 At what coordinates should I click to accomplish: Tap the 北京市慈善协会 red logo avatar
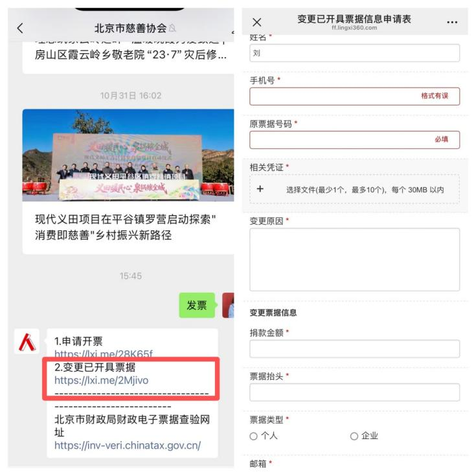[x=27, y=341]
